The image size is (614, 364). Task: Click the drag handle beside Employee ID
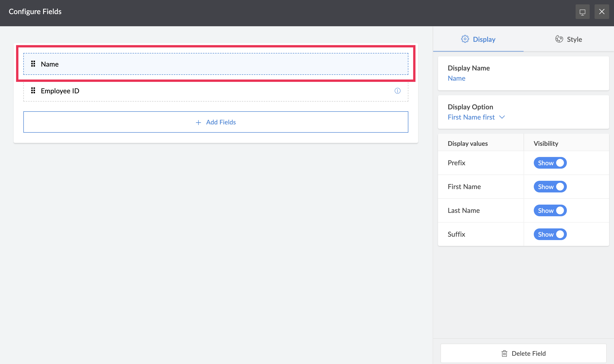pyautogui.click(x=33, y=90)
